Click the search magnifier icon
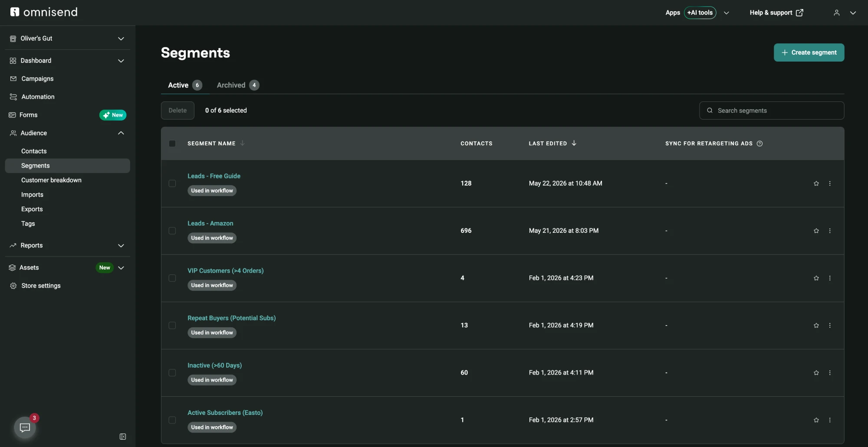The image size is (868, 447). tap(710, 111)
